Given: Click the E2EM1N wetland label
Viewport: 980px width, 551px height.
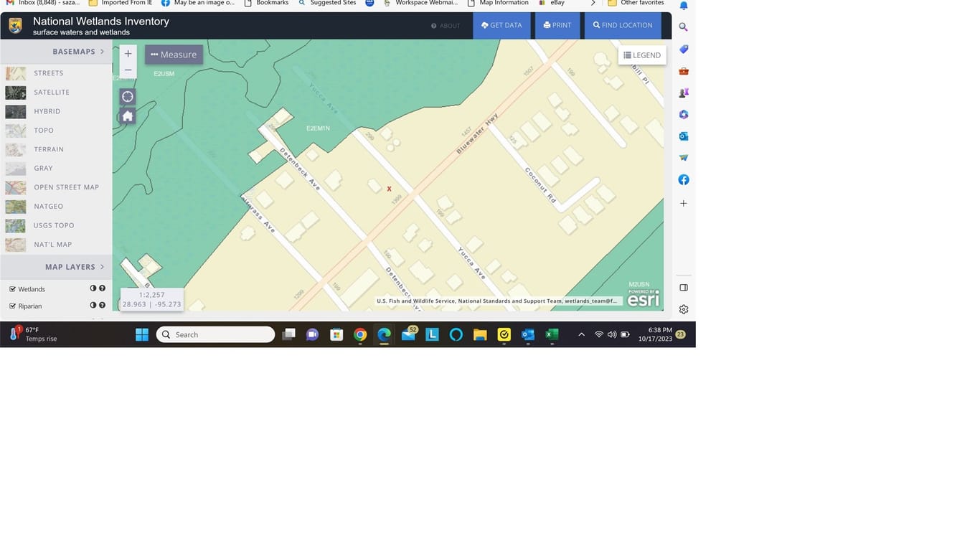Looking at the screenshot, I should point(318,128).
